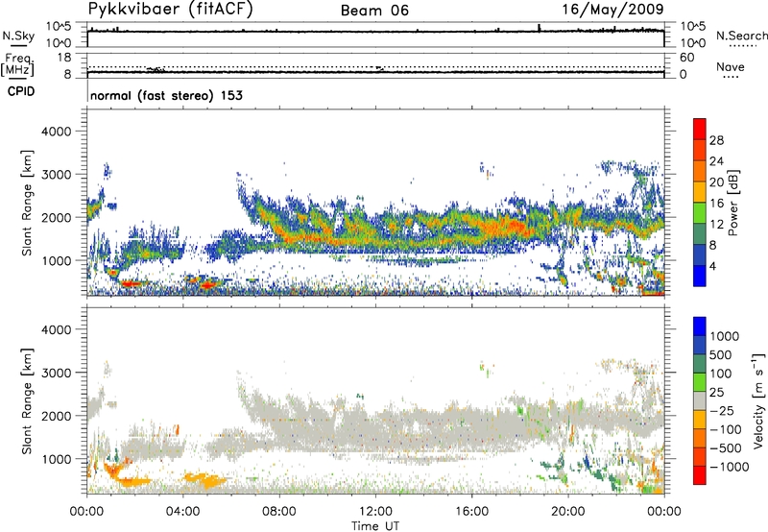Click the -25 value on velocity colorbar
The height and width of the screenshot is (532, 768).
click(x=720, y=411)
